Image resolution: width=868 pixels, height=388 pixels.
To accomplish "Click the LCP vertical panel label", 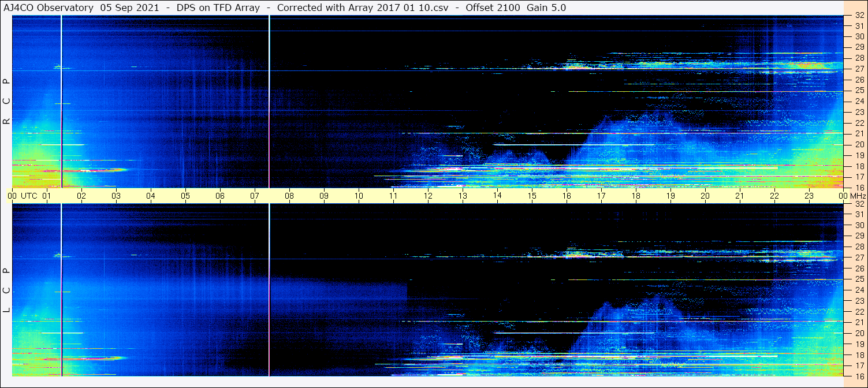I will [x=6, y=290].
